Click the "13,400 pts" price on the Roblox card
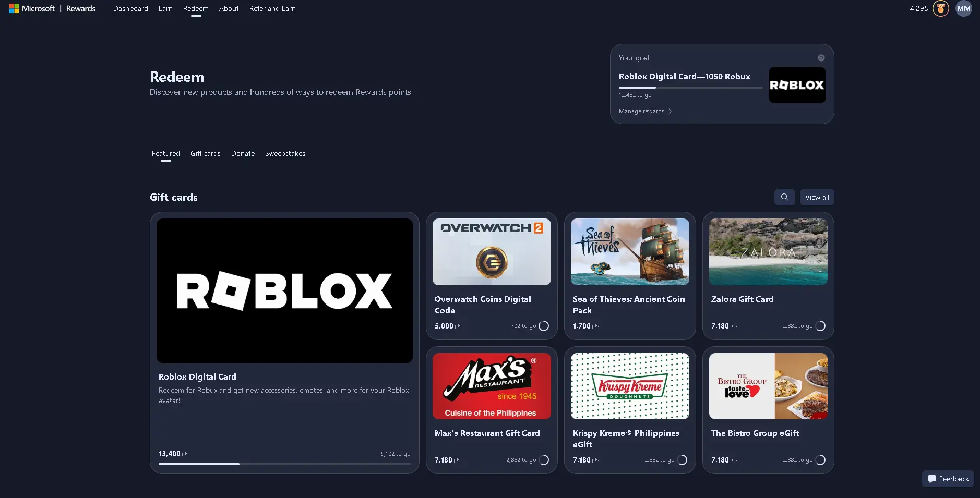The image size is (980, 498). click(x=173, y=454)
